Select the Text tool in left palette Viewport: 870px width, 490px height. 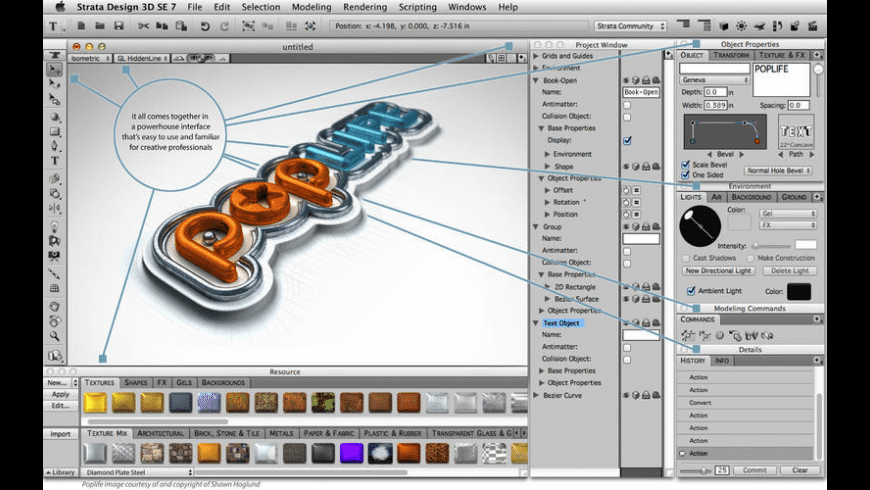(54, 161)
